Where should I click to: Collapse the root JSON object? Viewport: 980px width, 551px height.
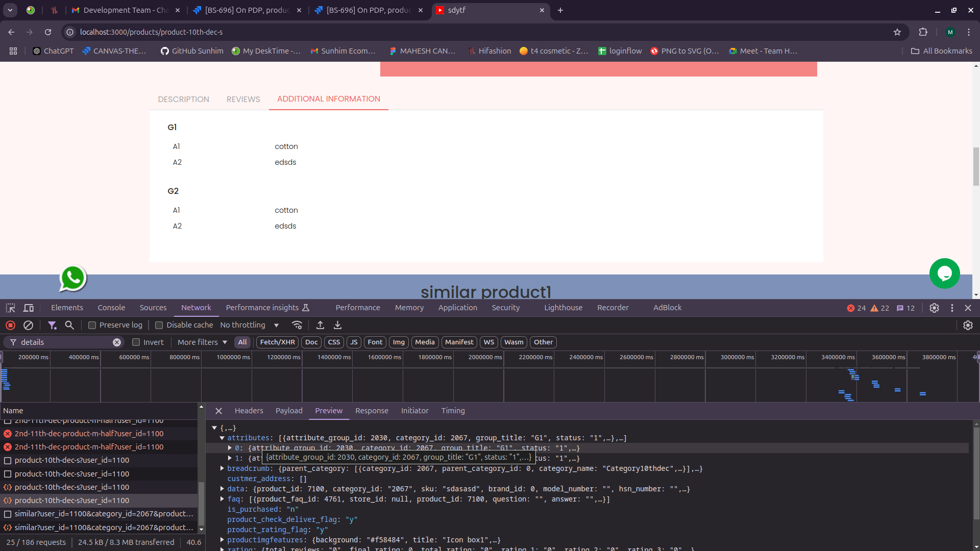[214, 428]
